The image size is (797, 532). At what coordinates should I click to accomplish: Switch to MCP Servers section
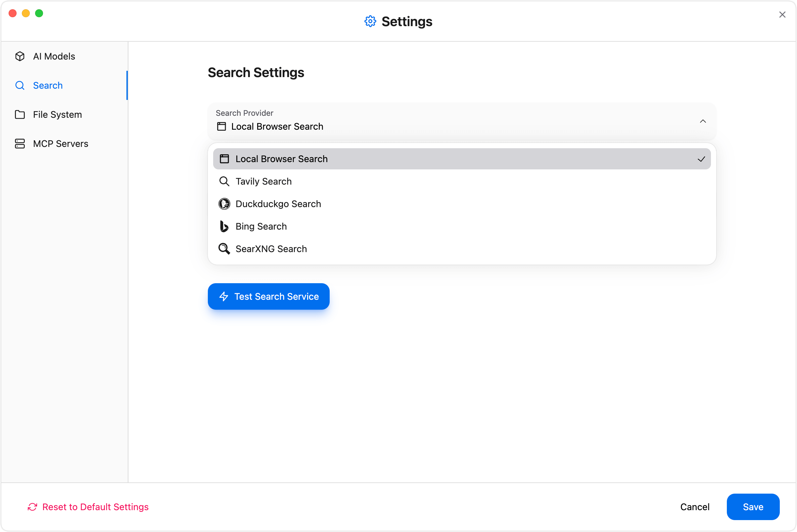[x=61, y=144]
